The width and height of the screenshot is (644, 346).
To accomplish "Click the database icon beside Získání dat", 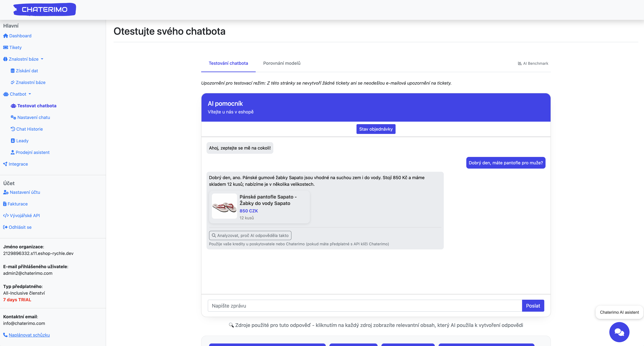I will [12, 71].
